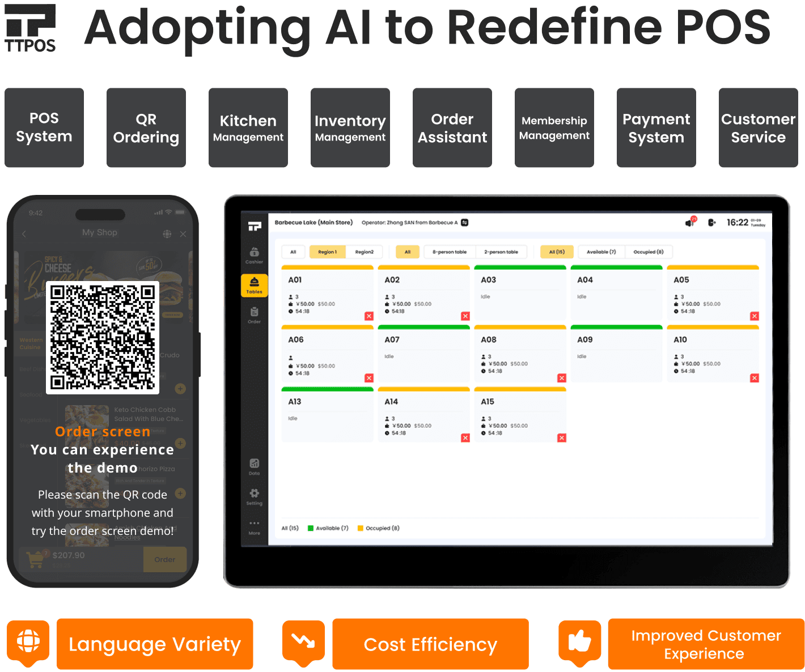This screenshot has height=672, width=805.
Task: Click the Membership Management tile
Action: 554,127
